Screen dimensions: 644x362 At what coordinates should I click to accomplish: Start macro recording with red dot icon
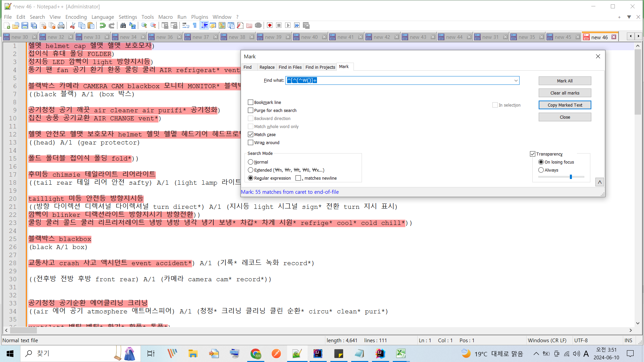tap(270, 25)
